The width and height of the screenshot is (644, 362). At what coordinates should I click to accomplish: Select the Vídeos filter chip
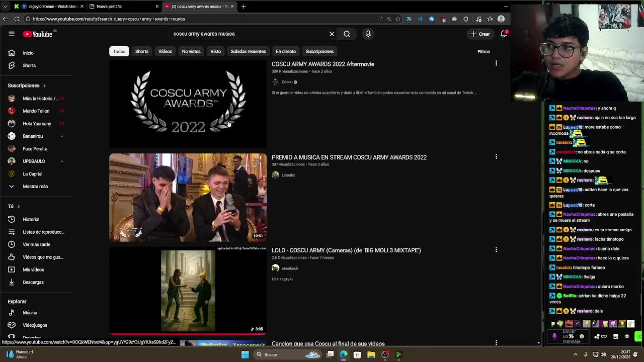click(165, 51)
